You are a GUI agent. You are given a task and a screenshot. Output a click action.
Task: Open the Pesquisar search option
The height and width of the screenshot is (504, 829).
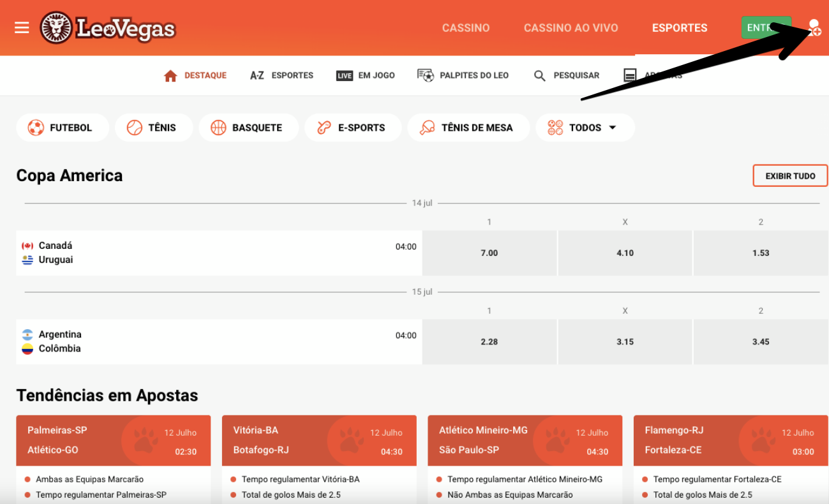click(x=567, y=75)
